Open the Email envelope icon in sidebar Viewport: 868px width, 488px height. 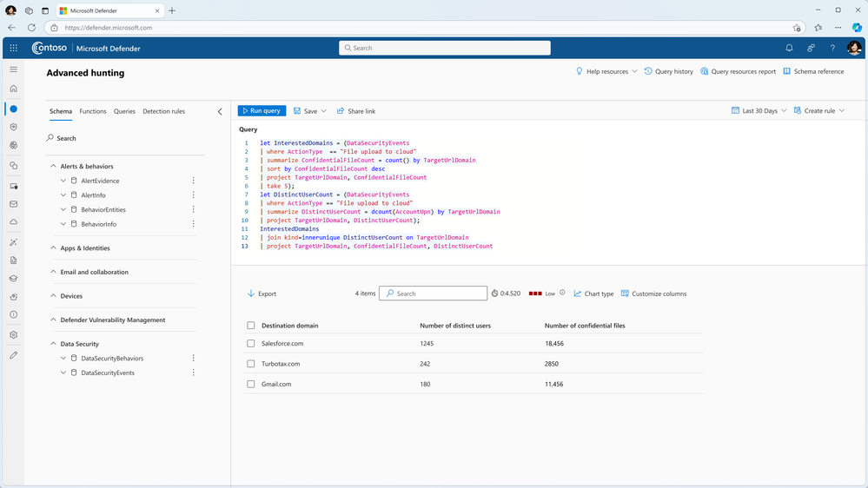coord(13,204)
